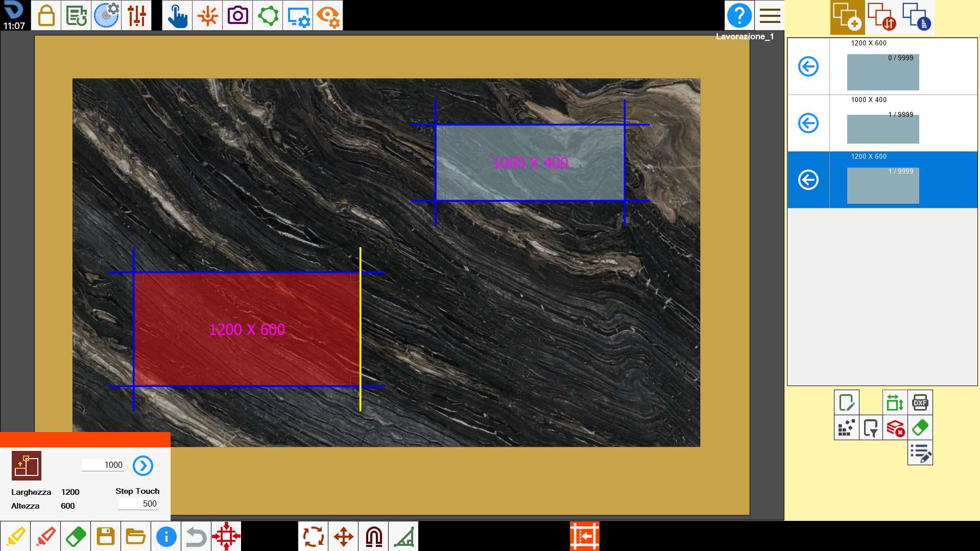Click the filter pieces icon
980x551 pixels.
tap(871, 427)
